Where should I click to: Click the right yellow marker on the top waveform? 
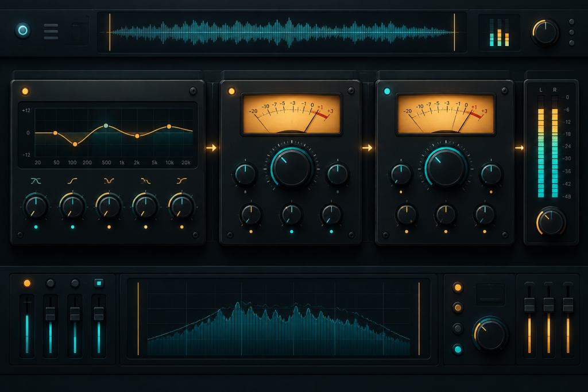(455, 32)
